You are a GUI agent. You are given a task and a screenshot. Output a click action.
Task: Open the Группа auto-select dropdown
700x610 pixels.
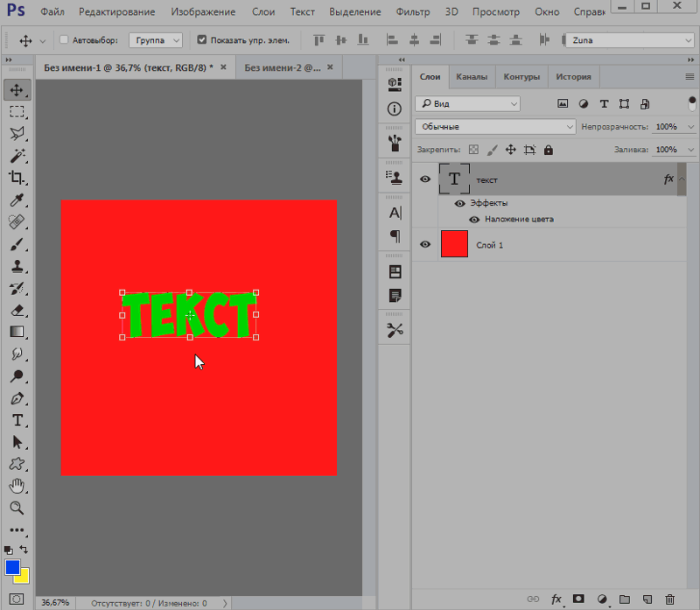pos(156,40)
